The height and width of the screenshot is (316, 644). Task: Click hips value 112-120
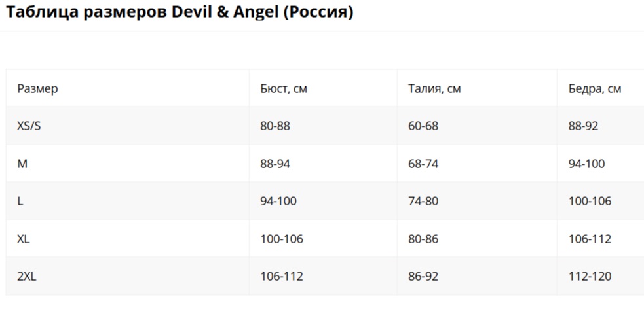(590, 276)
